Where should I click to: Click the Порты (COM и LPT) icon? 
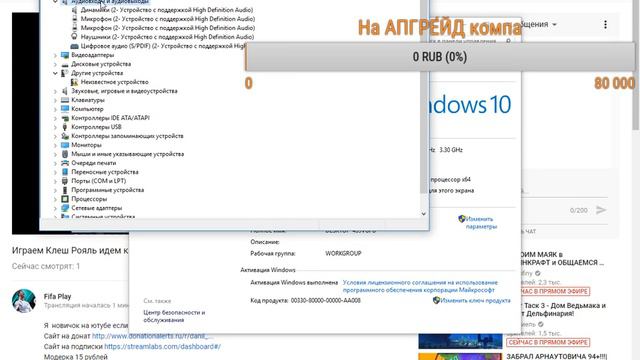tap(64, 181)
